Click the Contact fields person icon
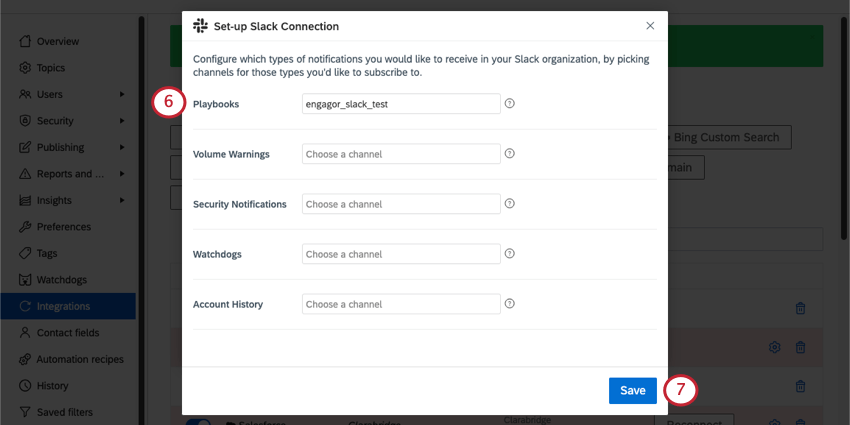Viewport: 850px width, 425px height. (25, 333)
